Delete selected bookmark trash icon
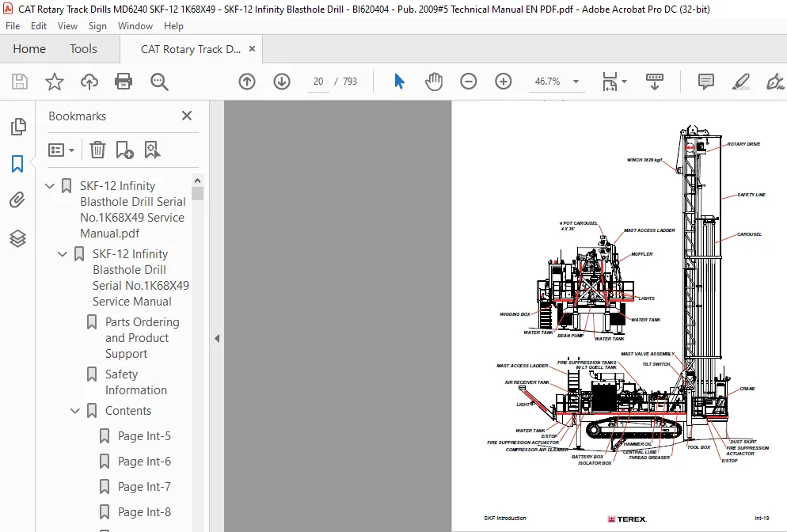The image size is (787, 532). tap(97, 150)
